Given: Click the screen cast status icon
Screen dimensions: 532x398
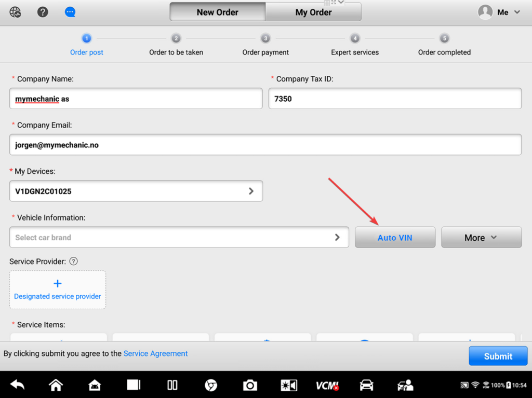Looking at the screenshot, I should tap(464, 385).
